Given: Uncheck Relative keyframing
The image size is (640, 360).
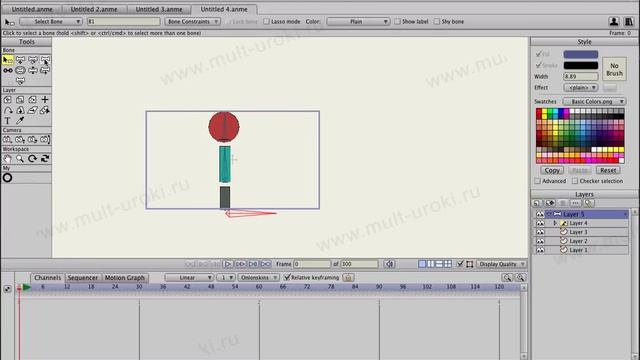Looking at the screenshot, I should [287, 278].
